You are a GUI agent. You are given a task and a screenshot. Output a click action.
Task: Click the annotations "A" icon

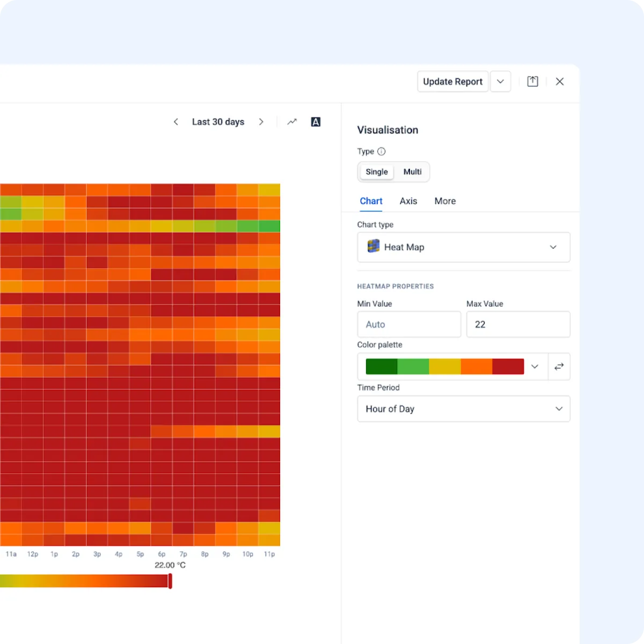(x=316, y=122)
